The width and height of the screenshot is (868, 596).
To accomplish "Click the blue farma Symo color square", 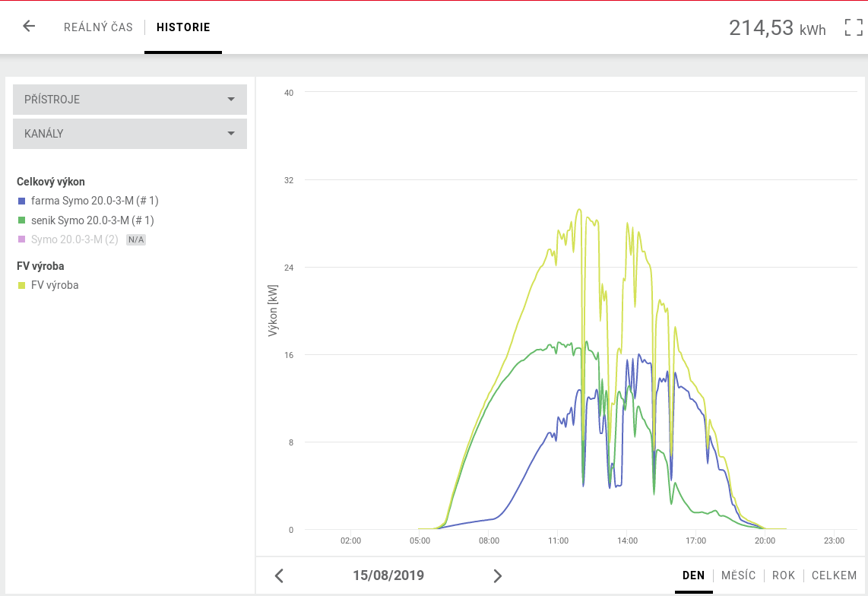I will point(21,201).
